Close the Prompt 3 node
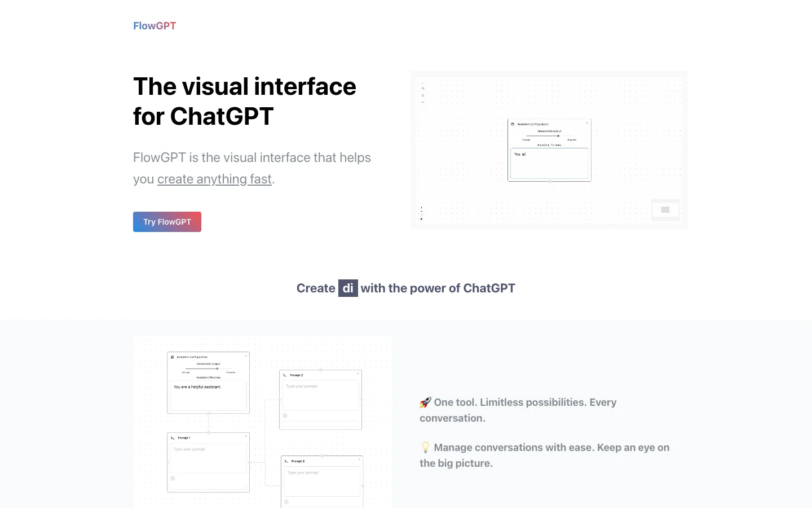The height and width of the screenshot is (508, 812). [359, 459]
